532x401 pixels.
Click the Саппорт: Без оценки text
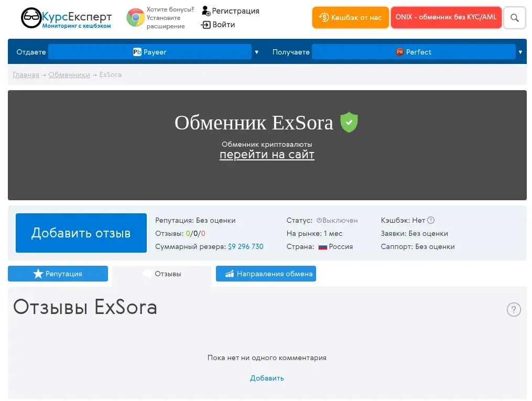(x=418, y=247)
